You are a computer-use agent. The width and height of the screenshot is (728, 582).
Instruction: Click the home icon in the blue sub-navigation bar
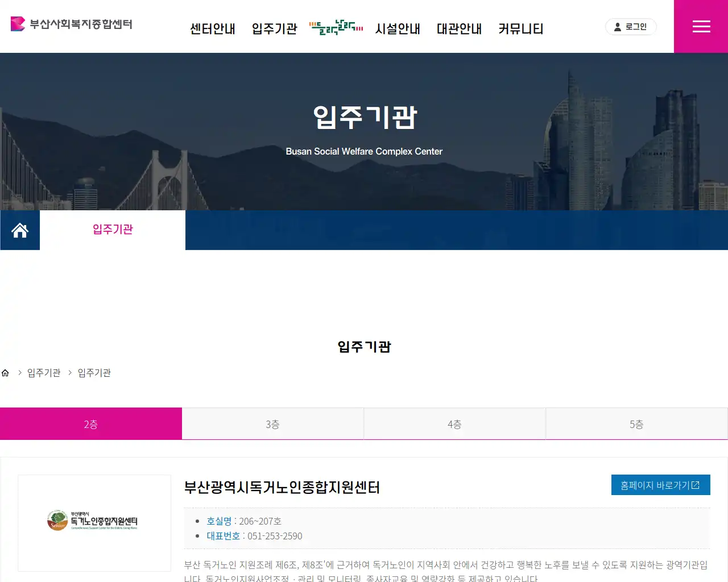tap(20, 230)
